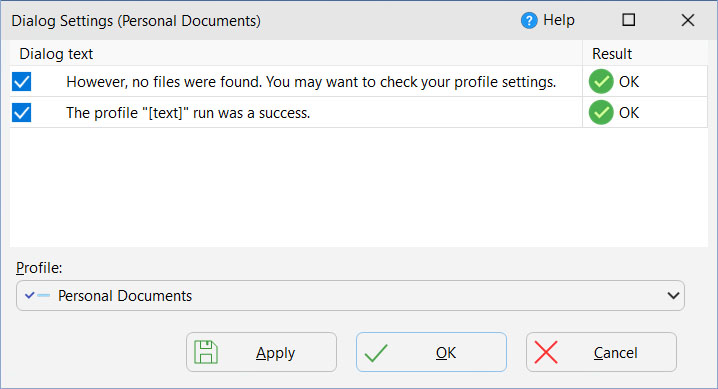This screenshot has height=389, width=718.
Task: Click the green OK status icon for 'run was a success' row
Action: click(x=601, y=113)
